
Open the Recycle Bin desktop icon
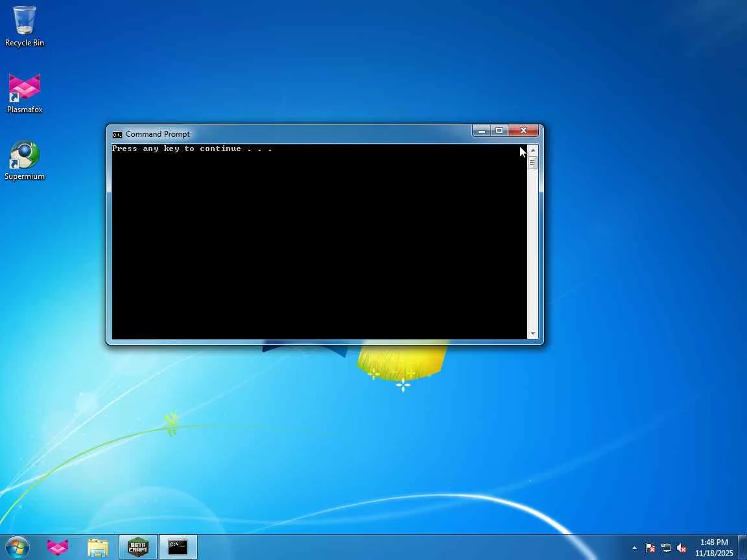pyautogui.click(x=24, y=26)
